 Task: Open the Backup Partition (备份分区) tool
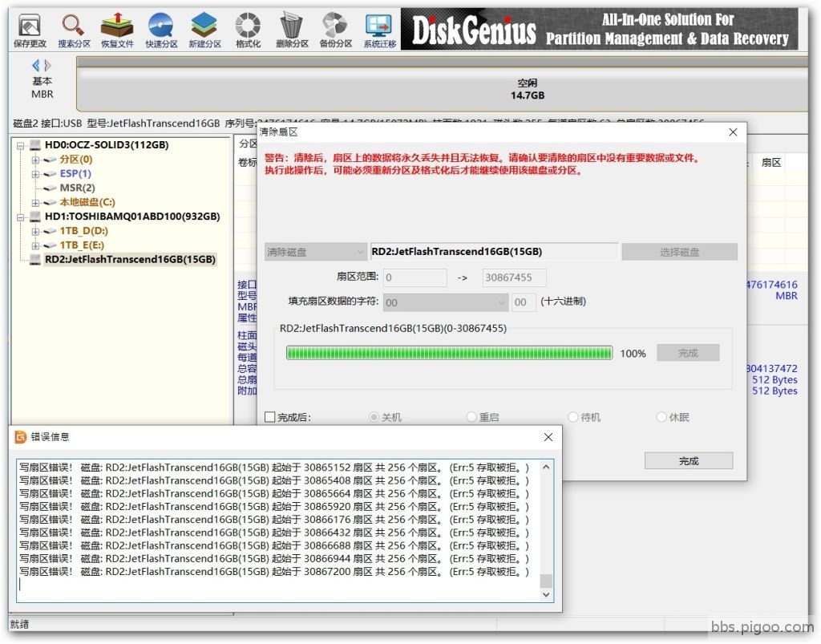click(336, 30)
